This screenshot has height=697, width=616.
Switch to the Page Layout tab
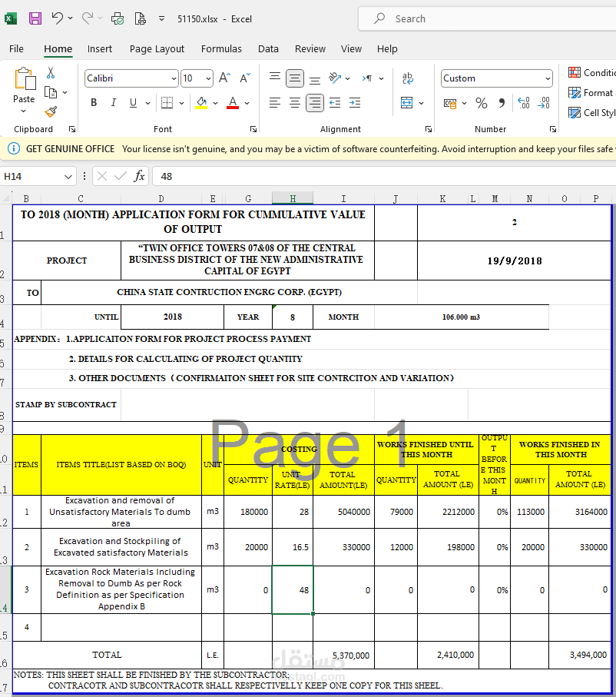(157, 49)
